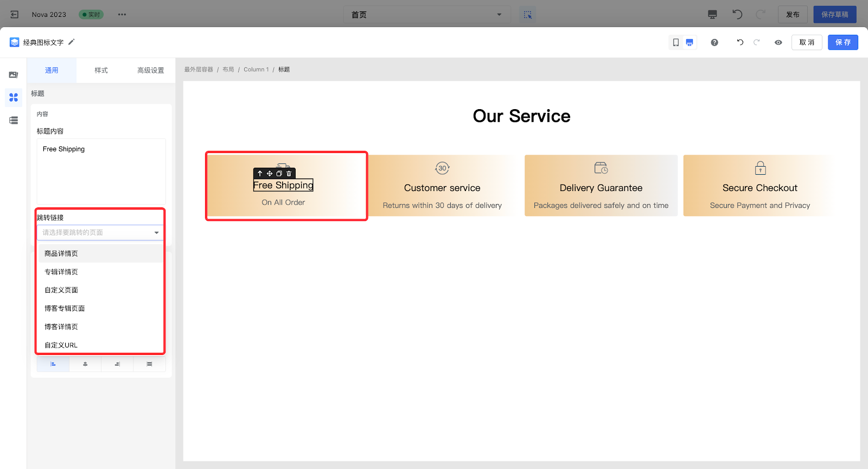Choose 自定义URL from the link list
The width and height of the screenshot is (868, 469).
(x=61, y=345)
